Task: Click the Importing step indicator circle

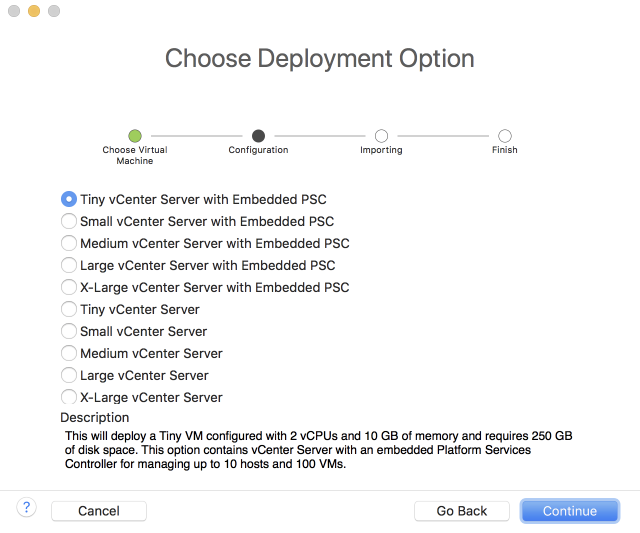Action: [381, 136]
